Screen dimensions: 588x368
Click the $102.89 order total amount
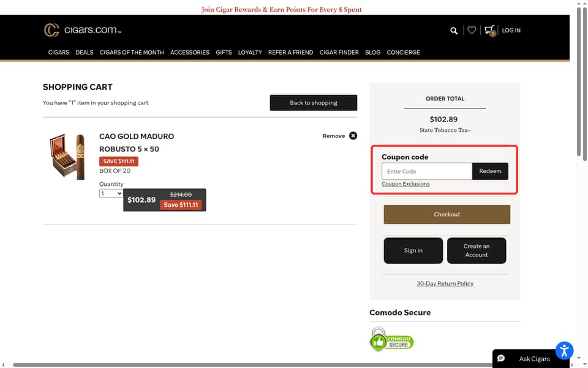pos(443,120)
